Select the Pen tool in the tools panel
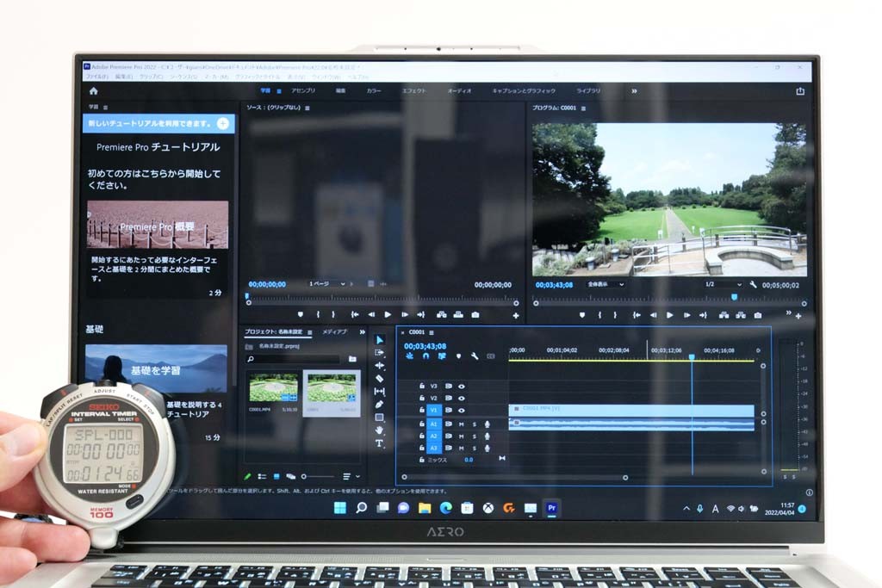The width and height of the screenshot is (882, 588). pos(380,404)
